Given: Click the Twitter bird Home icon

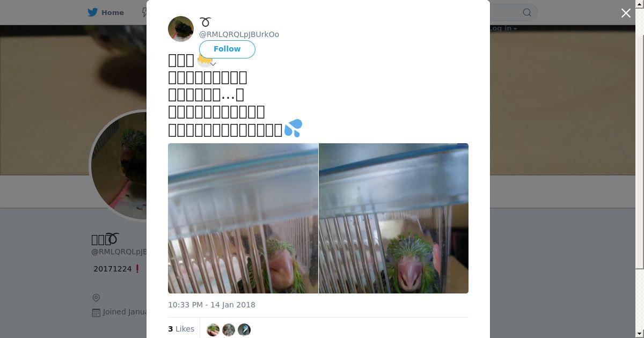Looking at the screenshot, I should click(93, 12).
